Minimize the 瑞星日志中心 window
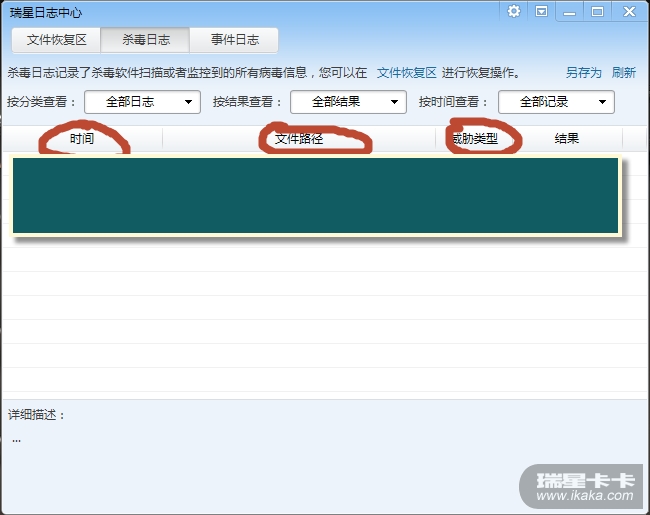 pyautogui.click(x=569, y=12)
